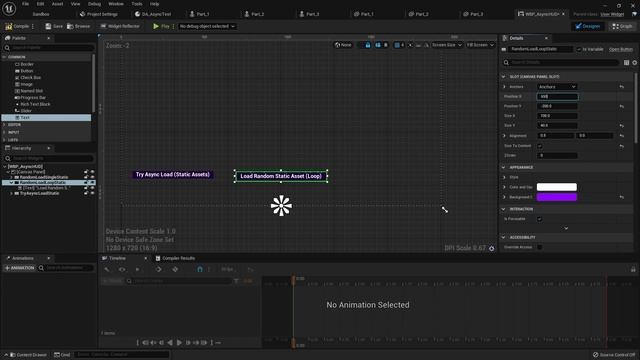Switch to Graph mode
This screenshot has width=640, height=360.
tap(622, 26)
